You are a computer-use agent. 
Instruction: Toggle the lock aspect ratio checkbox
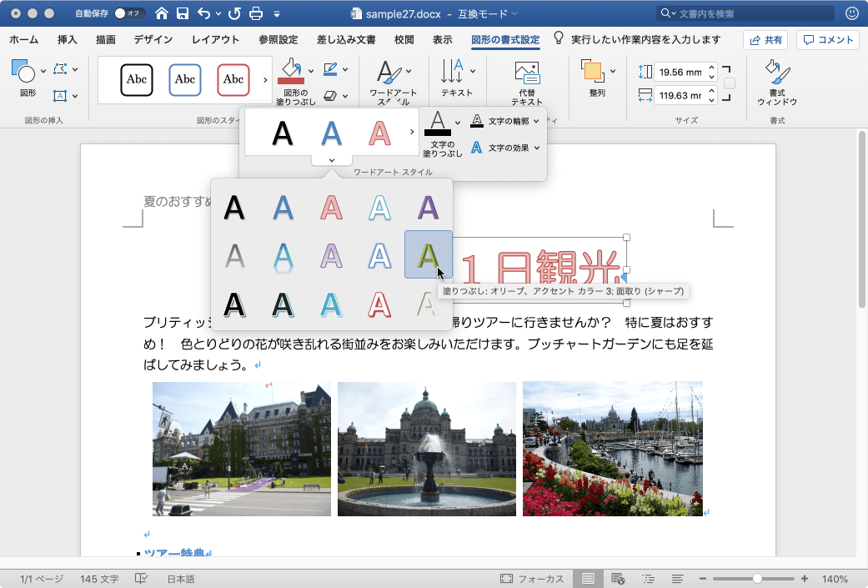pyautogui.click(x=730, y=83)
